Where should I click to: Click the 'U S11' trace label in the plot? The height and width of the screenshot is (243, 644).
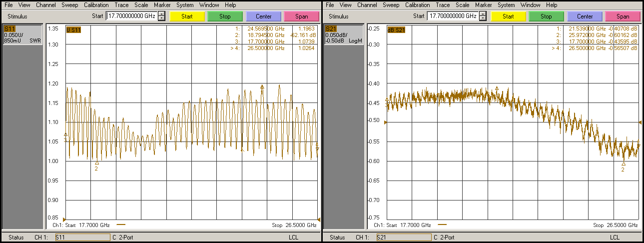pos(73,29)
